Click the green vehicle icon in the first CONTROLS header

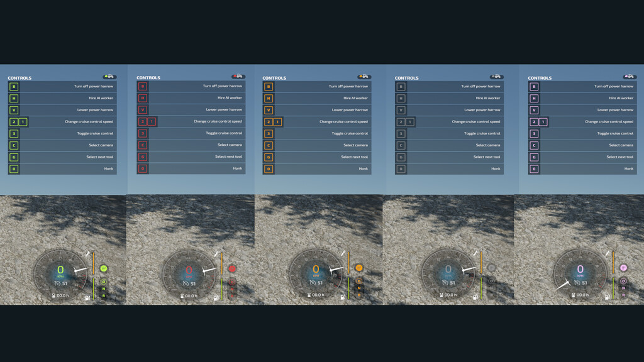pos(110,77)
